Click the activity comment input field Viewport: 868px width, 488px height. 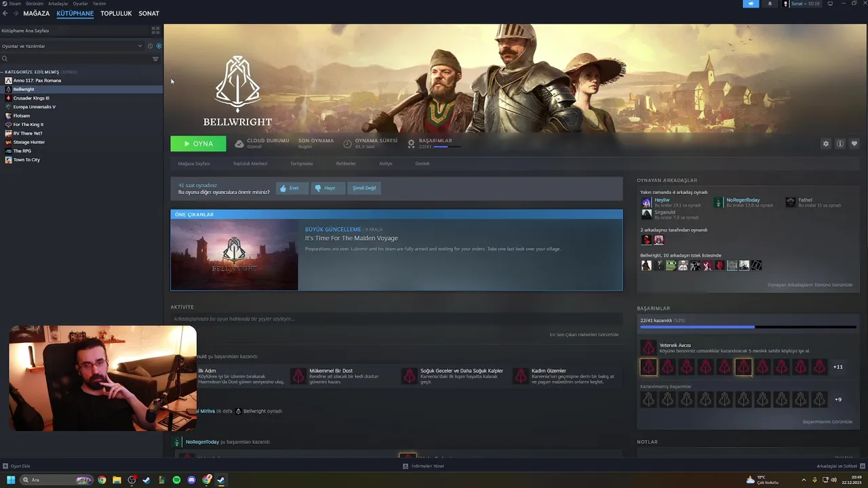[x=397, y=319]
